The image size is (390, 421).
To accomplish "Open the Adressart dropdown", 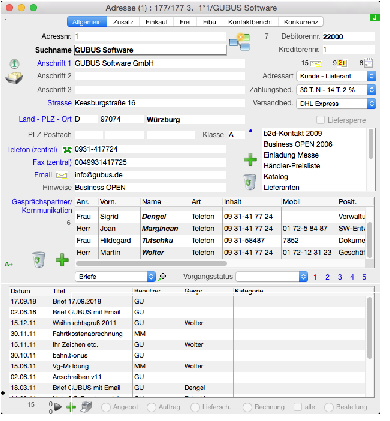I will tap(336, 76).
